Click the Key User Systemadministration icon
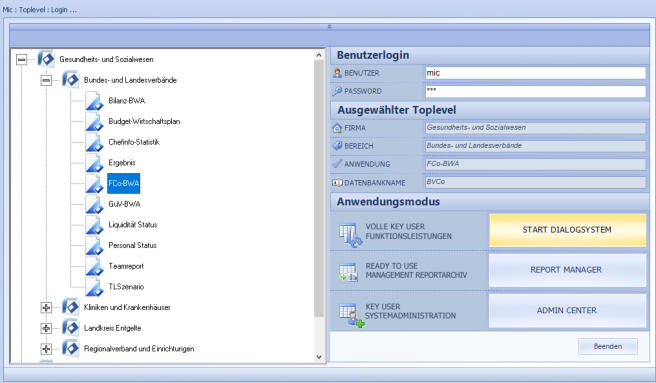 click(x=351, y=315)
